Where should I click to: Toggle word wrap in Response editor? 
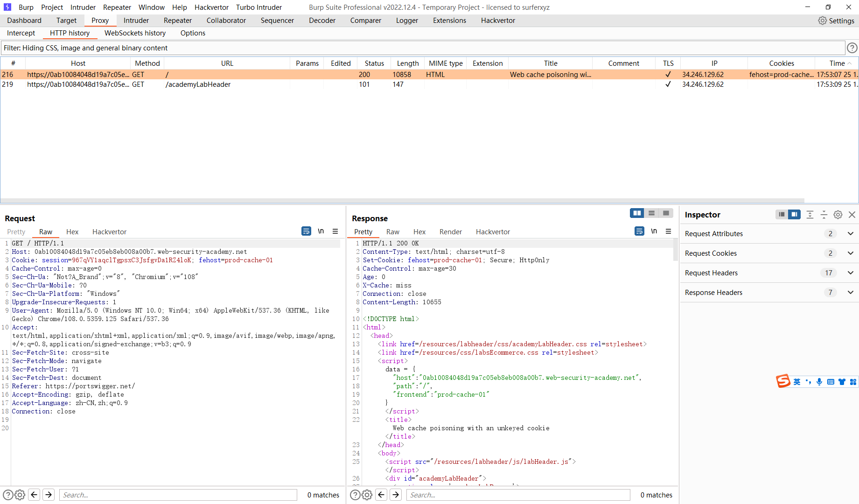[x=639, y=231]
